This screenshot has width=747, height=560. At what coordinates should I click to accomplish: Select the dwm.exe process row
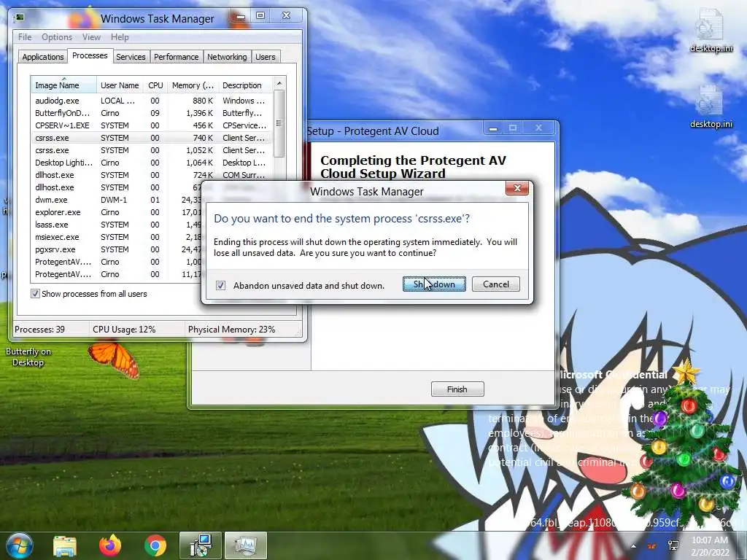(116, 200)
